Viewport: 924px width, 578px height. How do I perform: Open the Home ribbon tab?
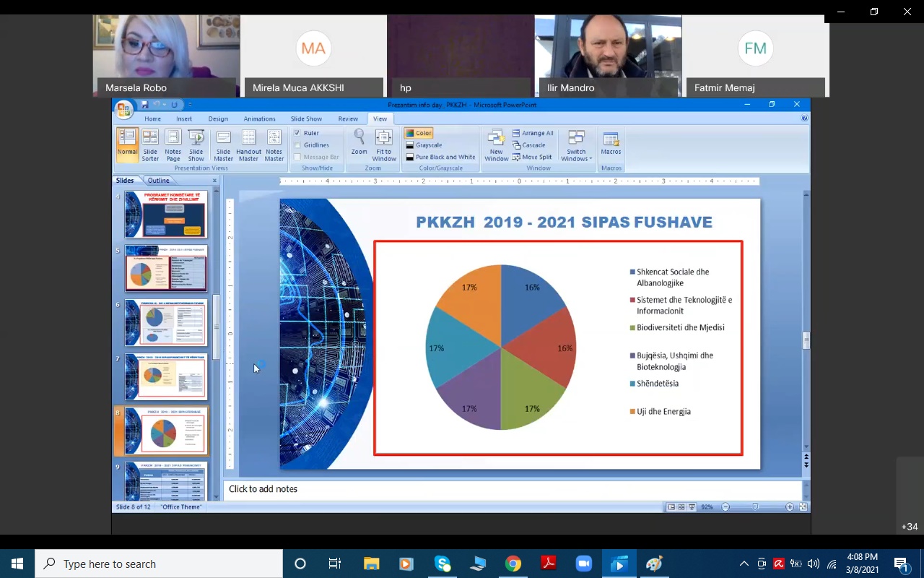152,118
